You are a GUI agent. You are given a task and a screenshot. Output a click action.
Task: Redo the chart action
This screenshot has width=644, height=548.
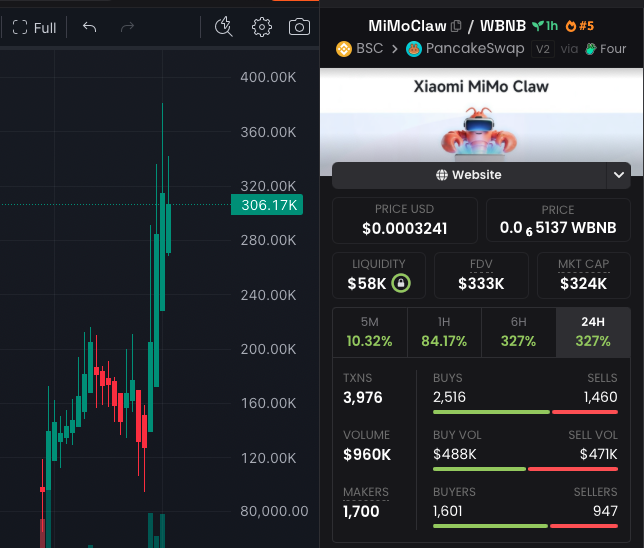point(127,27)
